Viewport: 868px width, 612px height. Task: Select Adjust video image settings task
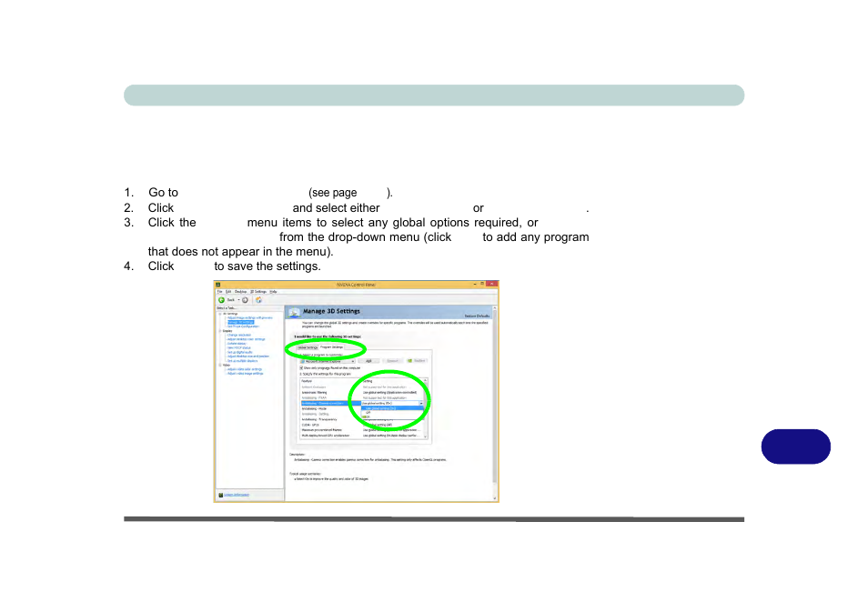[246, 374]
